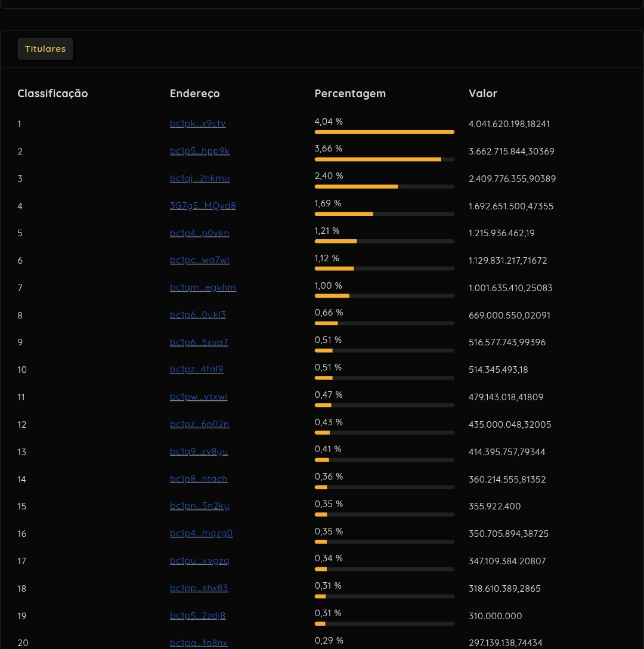Screen dimensions: 644x649
Task: Select value 514.345.493,18
Action: tap(499, 370)
